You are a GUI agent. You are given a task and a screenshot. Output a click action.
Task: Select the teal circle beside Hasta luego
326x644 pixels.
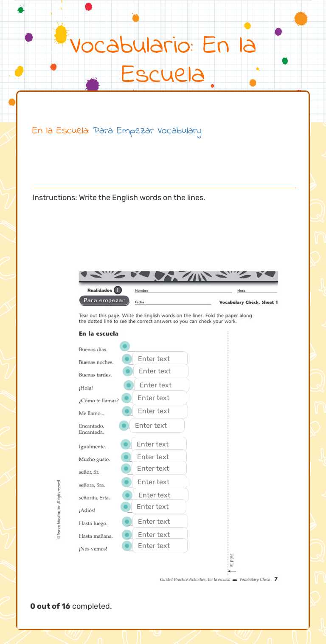click(x=128, y=521)
